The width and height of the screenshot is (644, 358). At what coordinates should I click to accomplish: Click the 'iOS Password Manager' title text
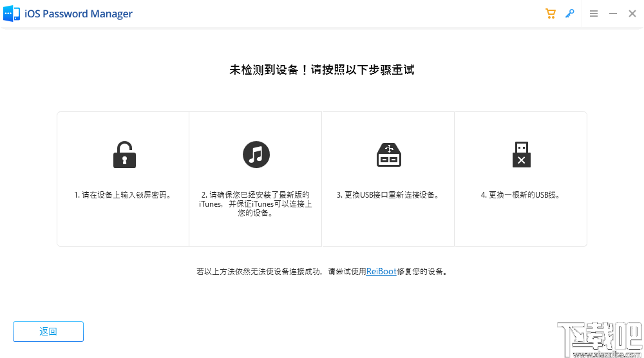79,14
